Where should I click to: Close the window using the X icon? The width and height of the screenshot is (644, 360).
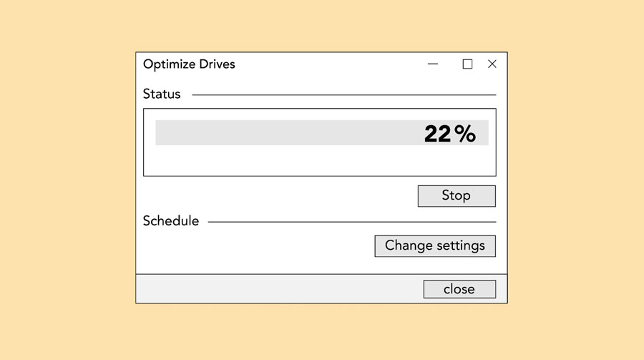point(492,64)
